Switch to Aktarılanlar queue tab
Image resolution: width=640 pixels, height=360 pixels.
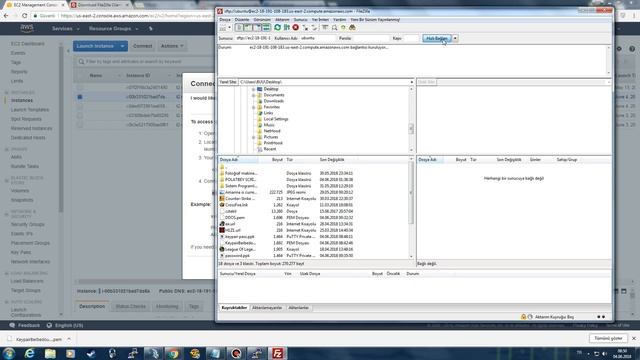coord(298,308)
